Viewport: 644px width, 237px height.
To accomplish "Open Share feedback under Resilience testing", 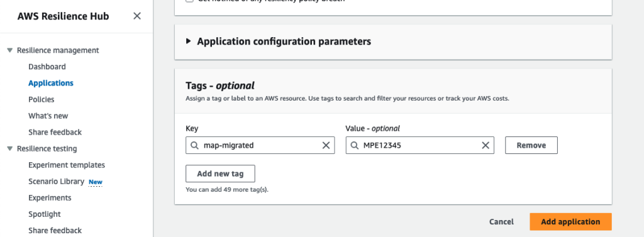I will coord(55,231).
